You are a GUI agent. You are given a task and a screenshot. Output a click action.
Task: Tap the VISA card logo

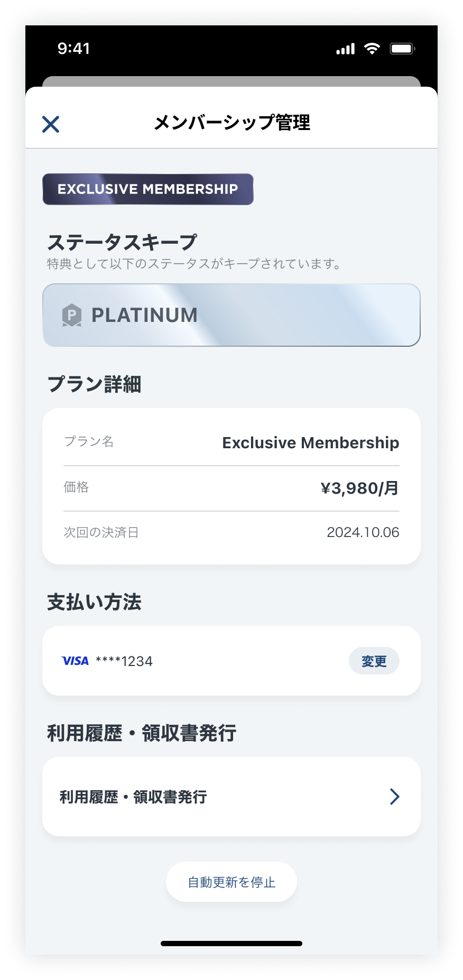[75, 661]
